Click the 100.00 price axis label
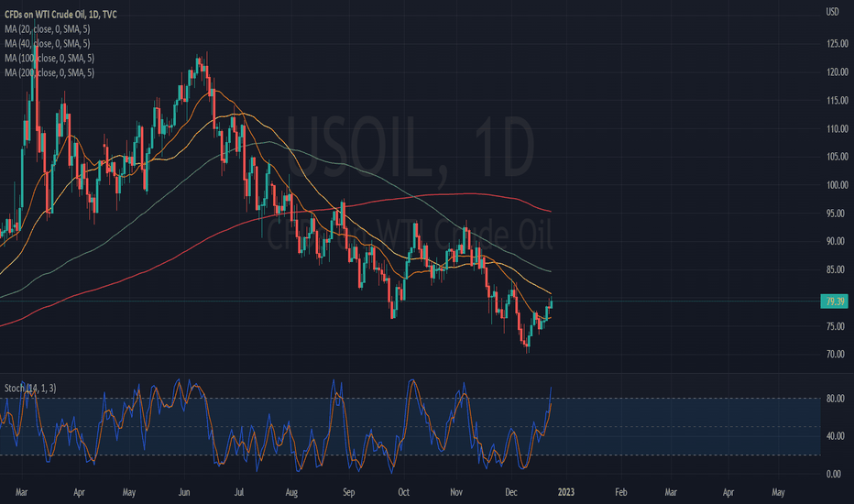Screen dimensions: 854x504 838,185
